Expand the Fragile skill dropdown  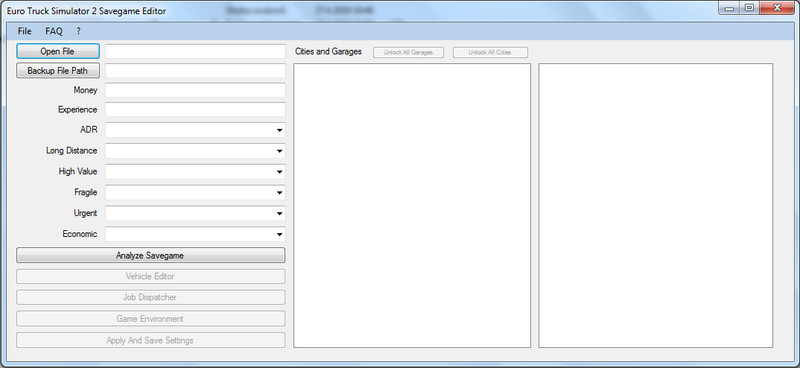click(195, 193)
